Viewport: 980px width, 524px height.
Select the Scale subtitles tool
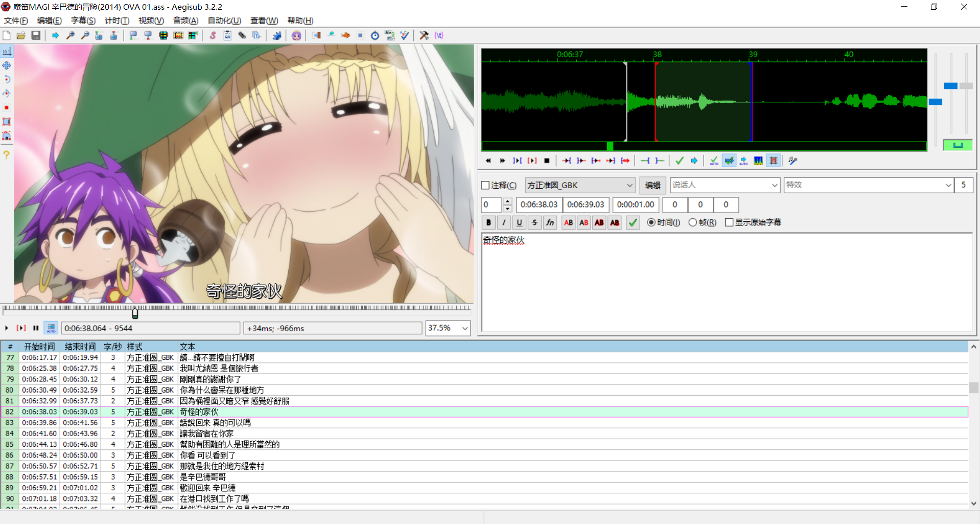tap(7, 108)
